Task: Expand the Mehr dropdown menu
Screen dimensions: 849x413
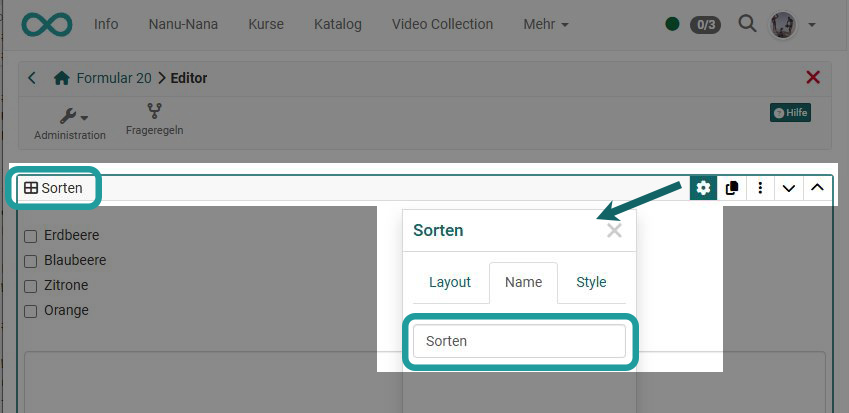Action: click(x=546, y=24)
